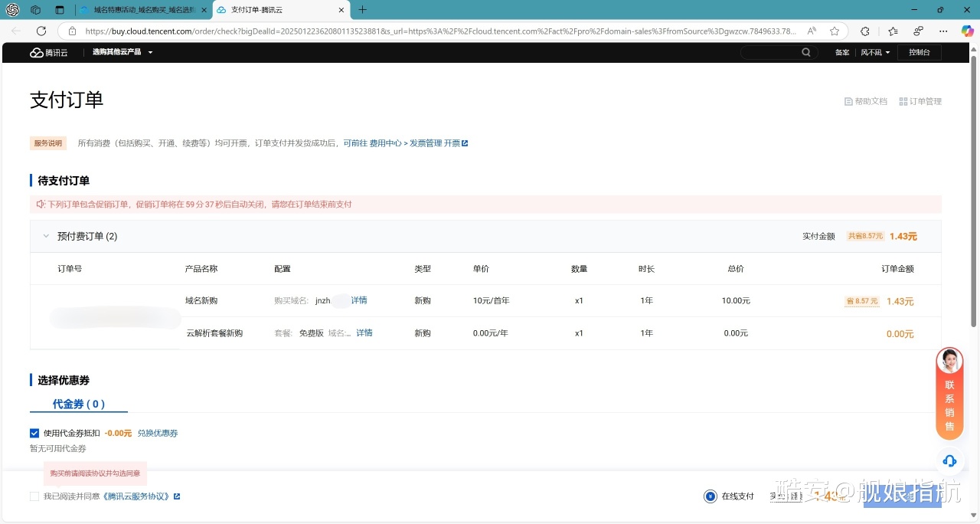This screenshot has width=980, height=524.
Task: Open 订单管理 order management
Action: coord(920,101)
